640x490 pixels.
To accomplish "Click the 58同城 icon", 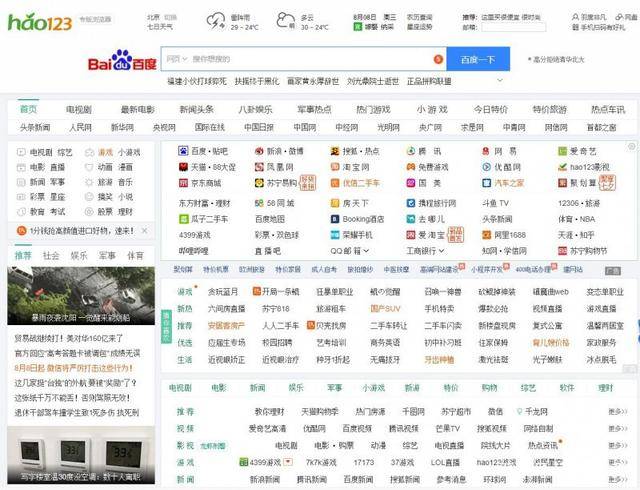I will (259, 203).
